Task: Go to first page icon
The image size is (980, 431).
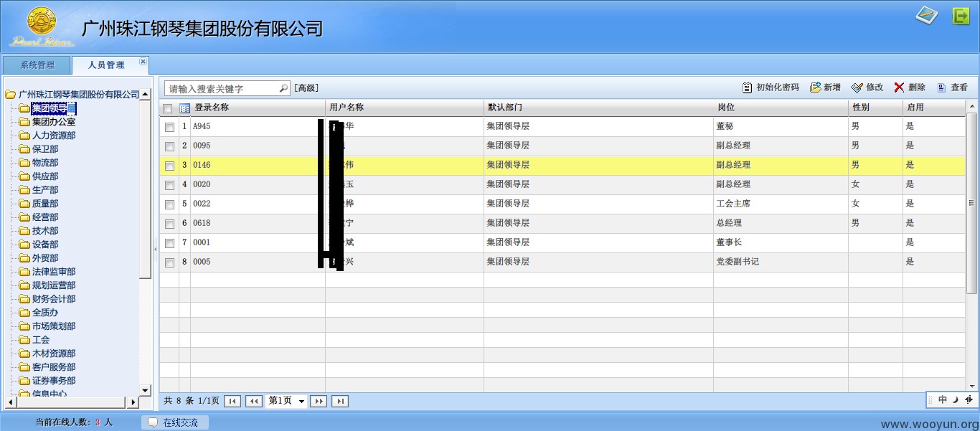Action: [x=232, y=401]
